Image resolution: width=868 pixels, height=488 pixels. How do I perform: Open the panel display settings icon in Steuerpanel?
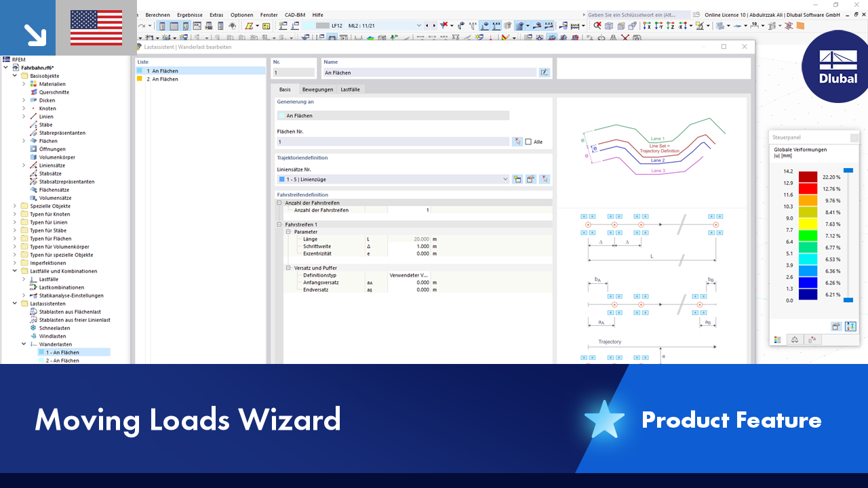tap(850, 326)
